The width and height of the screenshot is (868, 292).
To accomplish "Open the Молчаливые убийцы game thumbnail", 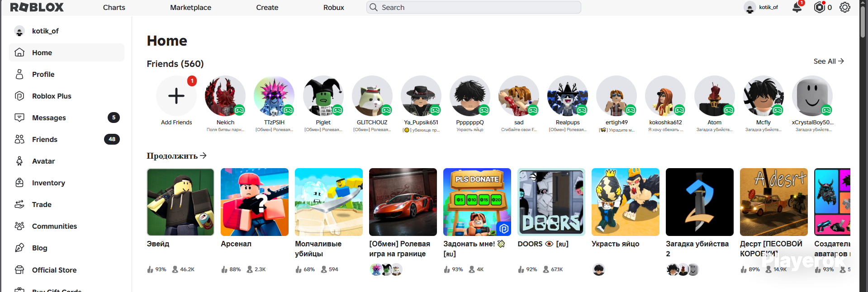I will (329, 202).
